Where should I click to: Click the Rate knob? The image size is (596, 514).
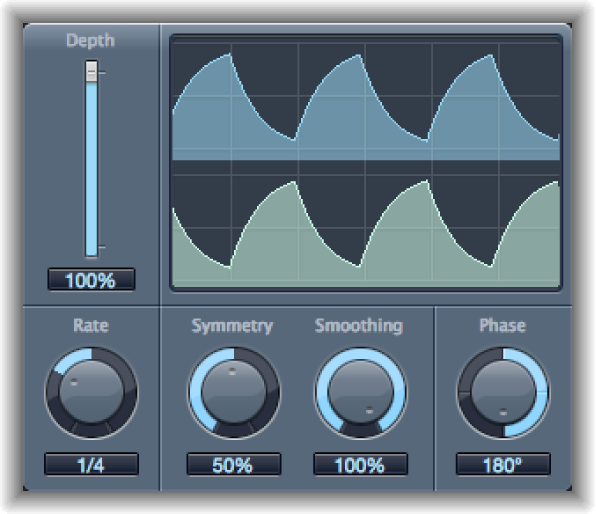pos(91,393)
